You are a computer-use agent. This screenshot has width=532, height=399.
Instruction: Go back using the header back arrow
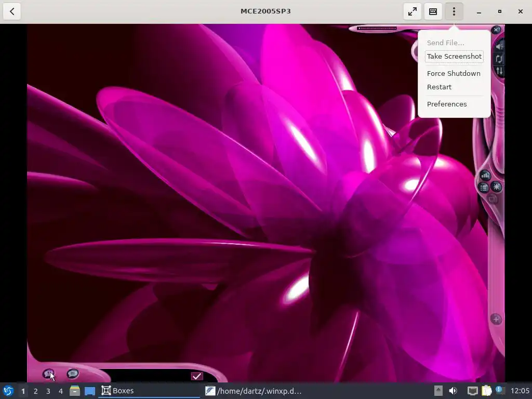(12, 11)
